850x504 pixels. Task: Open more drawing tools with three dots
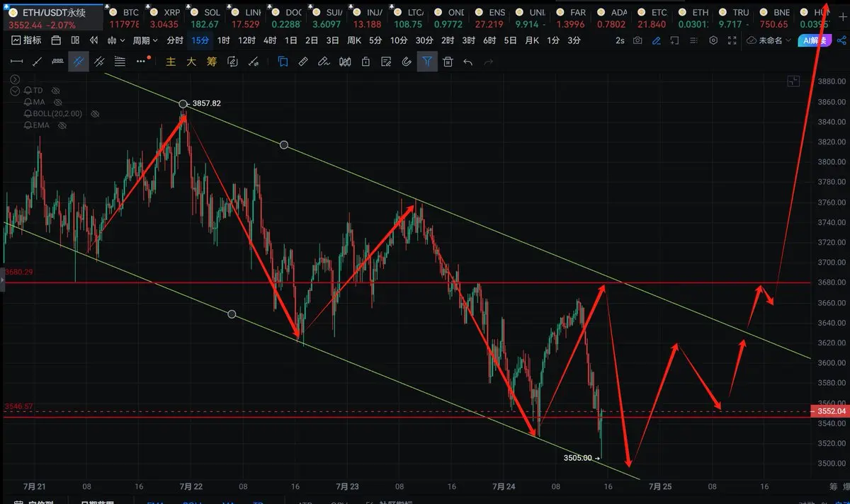pyautogui.click(x=141, y=62)
